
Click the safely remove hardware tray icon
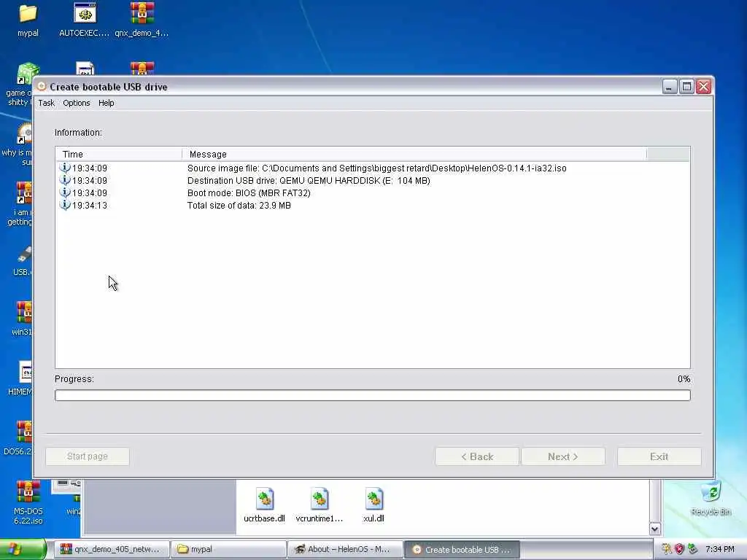(693, 549)
